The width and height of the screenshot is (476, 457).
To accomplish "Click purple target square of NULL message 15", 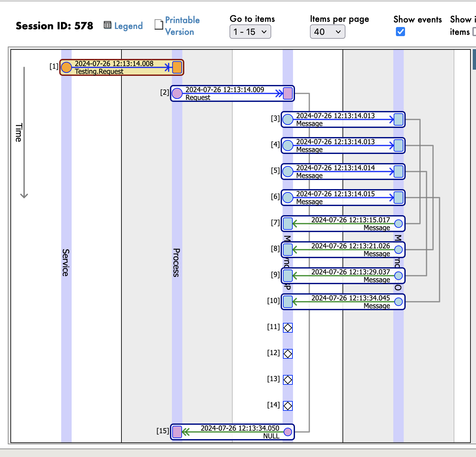I will [x=177, y=432].
